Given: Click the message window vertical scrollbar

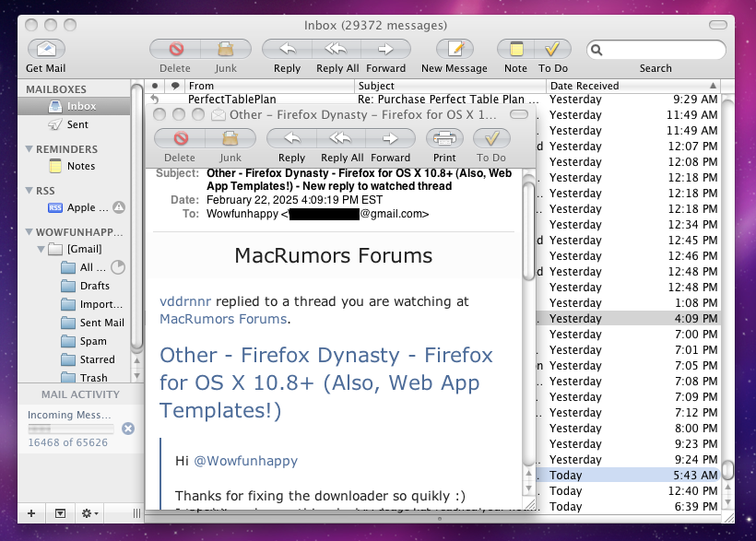Looking at the screenshot, I should (528, 229).
